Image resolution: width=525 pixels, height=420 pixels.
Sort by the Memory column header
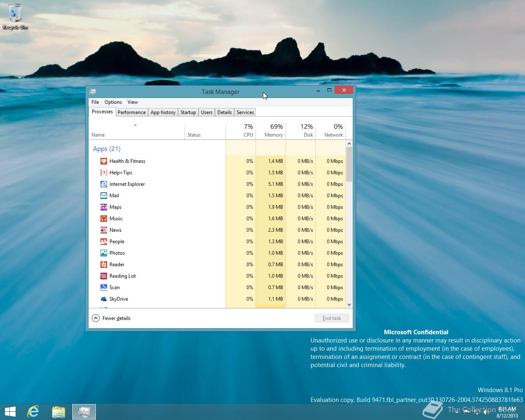(271, 131)
